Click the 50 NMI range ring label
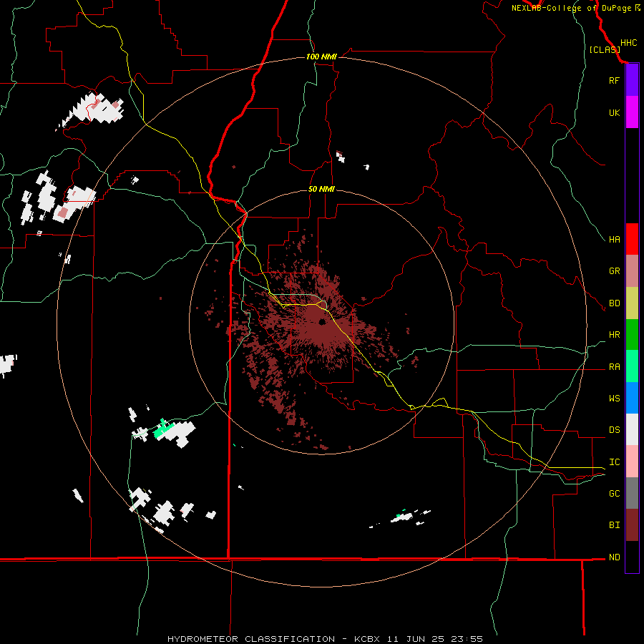This screenshot has height=644, width=644. [x=321, y=189]
